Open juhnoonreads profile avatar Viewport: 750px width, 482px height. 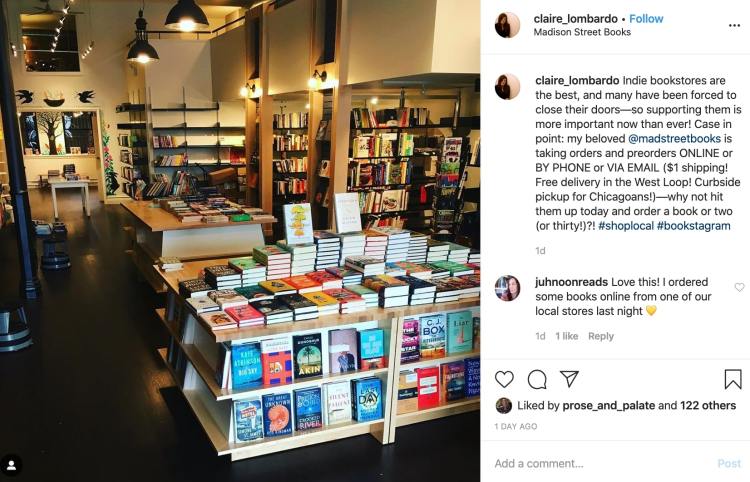(507, 288)
